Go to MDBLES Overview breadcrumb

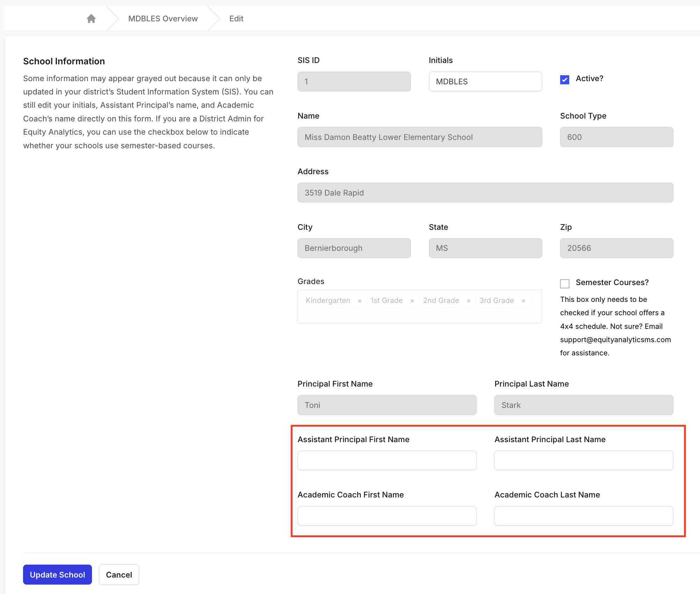(x=163, y=19)
